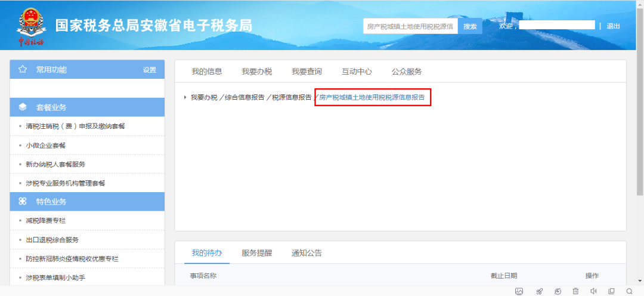Open the 互动中心 tab
The height and width of the screenshot is (296, 644).
[357, 72]
